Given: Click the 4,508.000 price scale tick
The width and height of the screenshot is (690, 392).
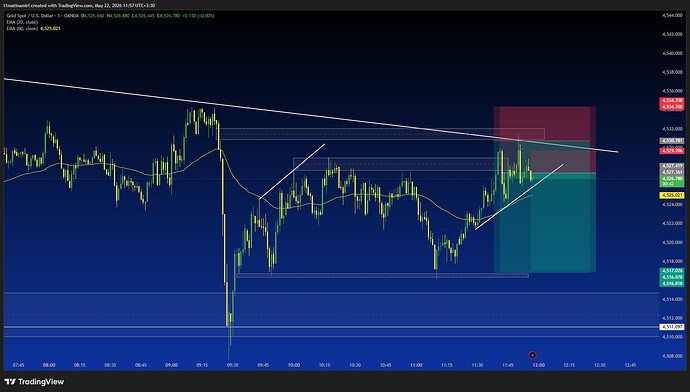Looking at the screenshot, I should pyautogui.click(x=672, y=355).
